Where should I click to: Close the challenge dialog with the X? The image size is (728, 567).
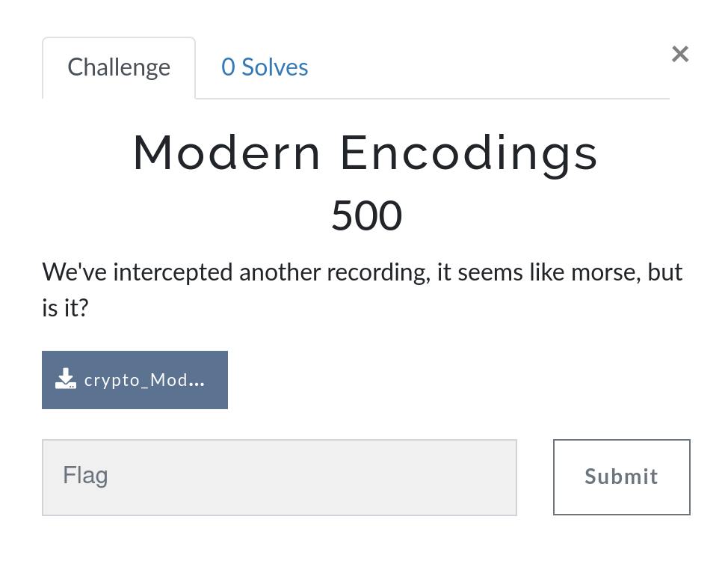coord(679,54)
